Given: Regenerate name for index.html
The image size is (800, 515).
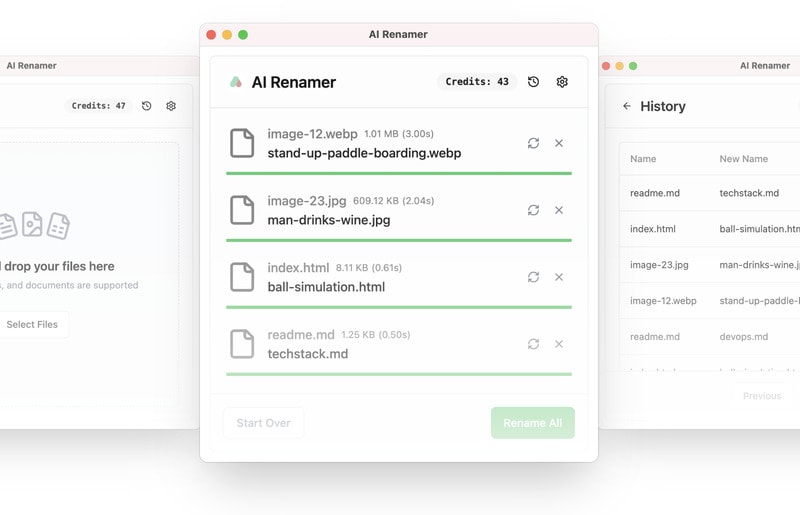Looking at the screenshot, I should (533, 277).
